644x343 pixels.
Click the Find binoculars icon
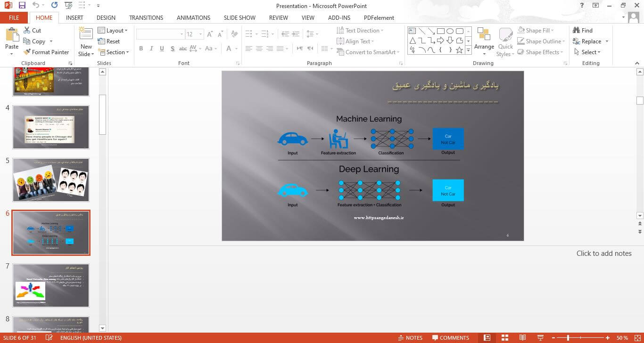tap(576, 30)
